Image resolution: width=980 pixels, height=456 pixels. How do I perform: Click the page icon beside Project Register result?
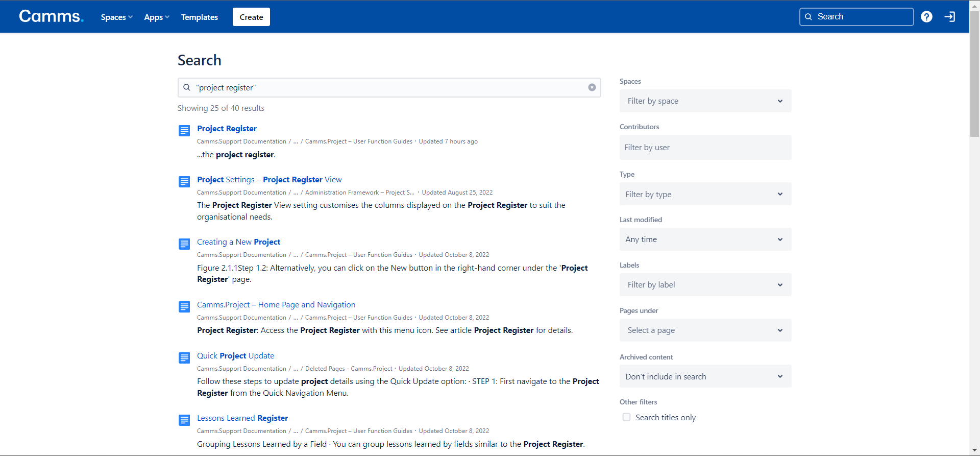click(x=184, y=131)
